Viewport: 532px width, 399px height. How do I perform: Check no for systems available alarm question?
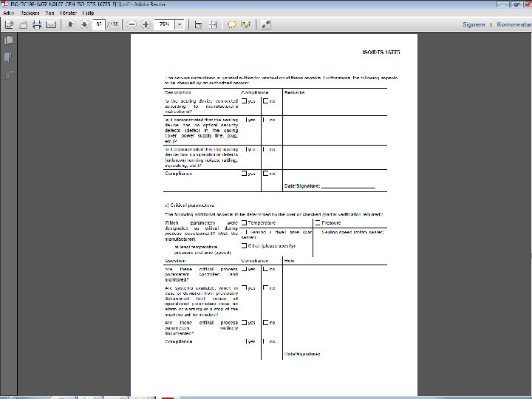coord(266,287)
